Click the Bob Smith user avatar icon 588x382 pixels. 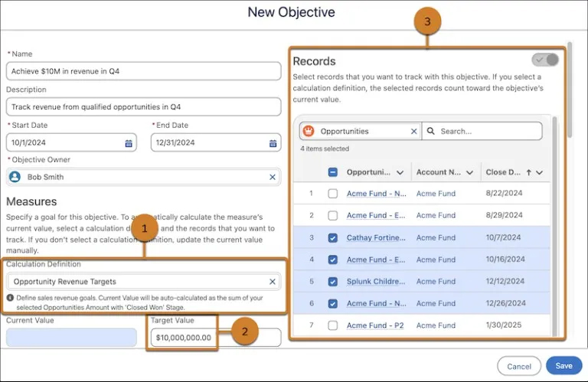(x=15, y=177)
